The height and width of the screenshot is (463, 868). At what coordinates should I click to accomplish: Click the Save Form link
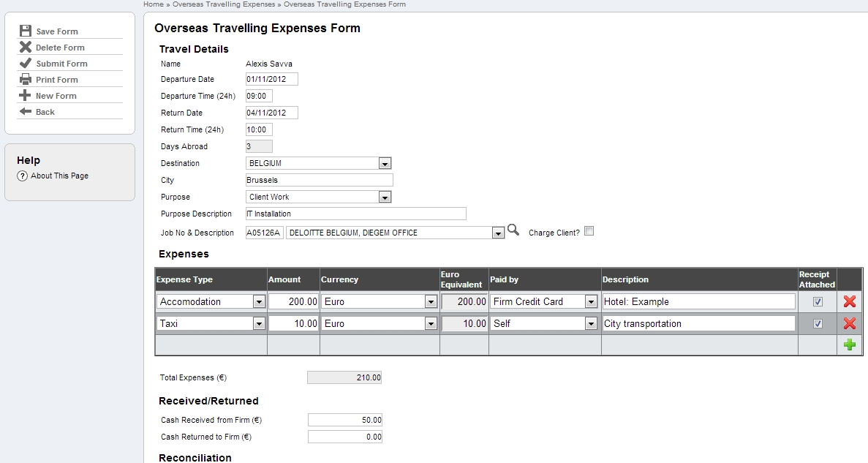(x=57, y=31)
